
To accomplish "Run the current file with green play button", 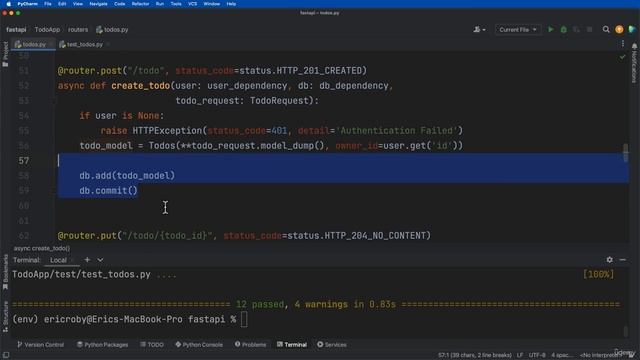I will pyautogui.click(x=551, y=29).
